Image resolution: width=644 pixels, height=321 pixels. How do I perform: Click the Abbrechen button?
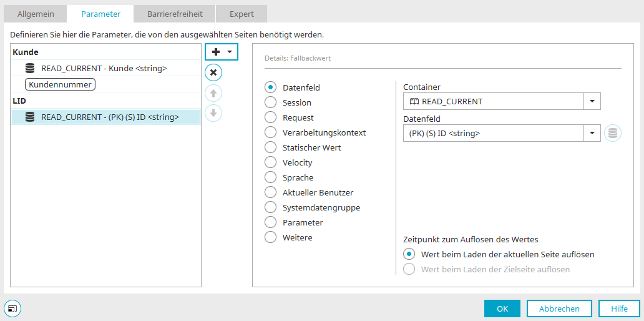(x=559, y=309)
